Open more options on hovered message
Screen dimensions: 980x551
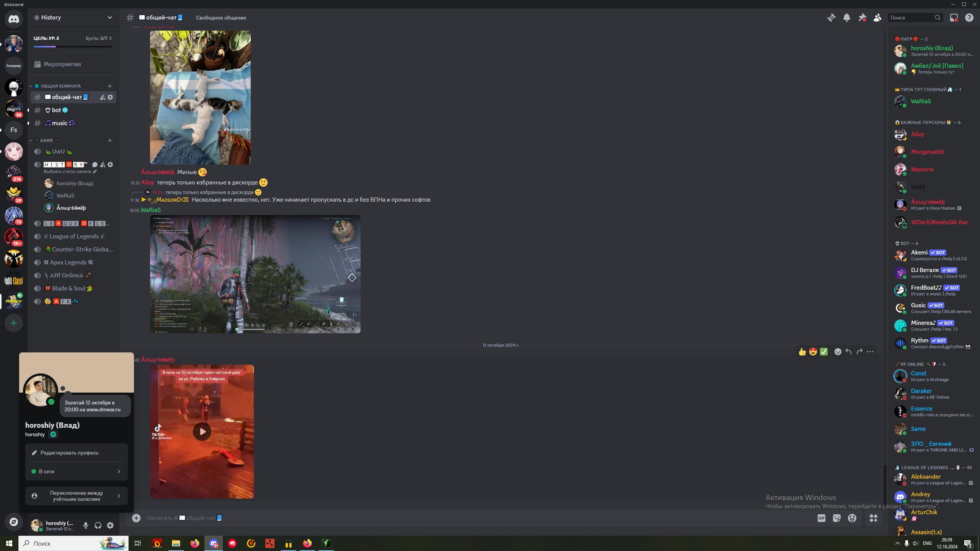coord(870,352)
